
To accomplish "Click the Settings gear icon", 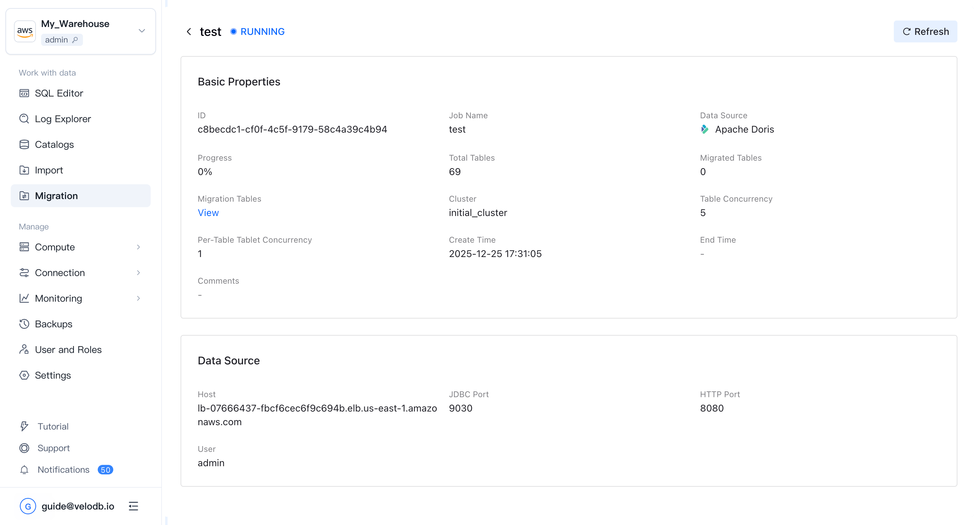I will 24,375.
